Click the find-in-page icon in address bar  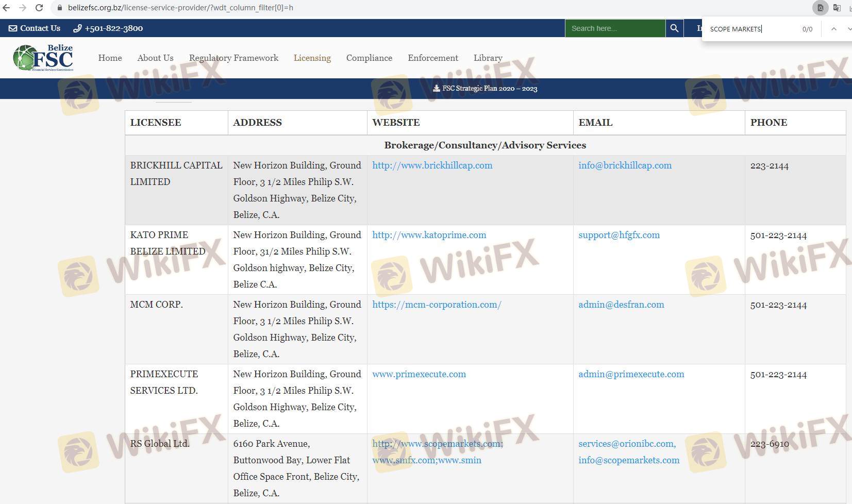point(820,8)
